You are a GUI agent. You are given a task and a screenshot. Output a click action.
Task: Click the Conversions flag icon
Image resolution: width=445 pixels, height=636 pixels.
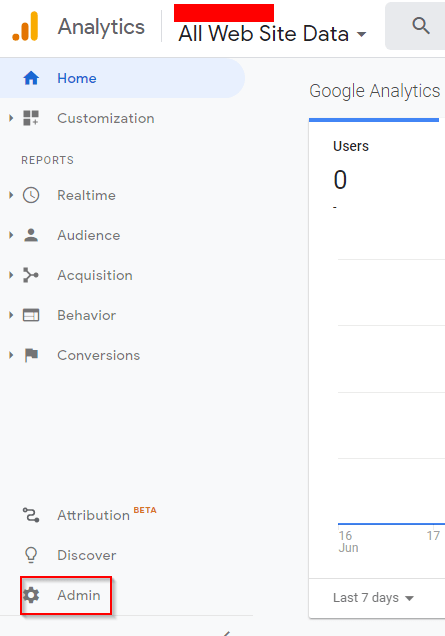(31, 355)
